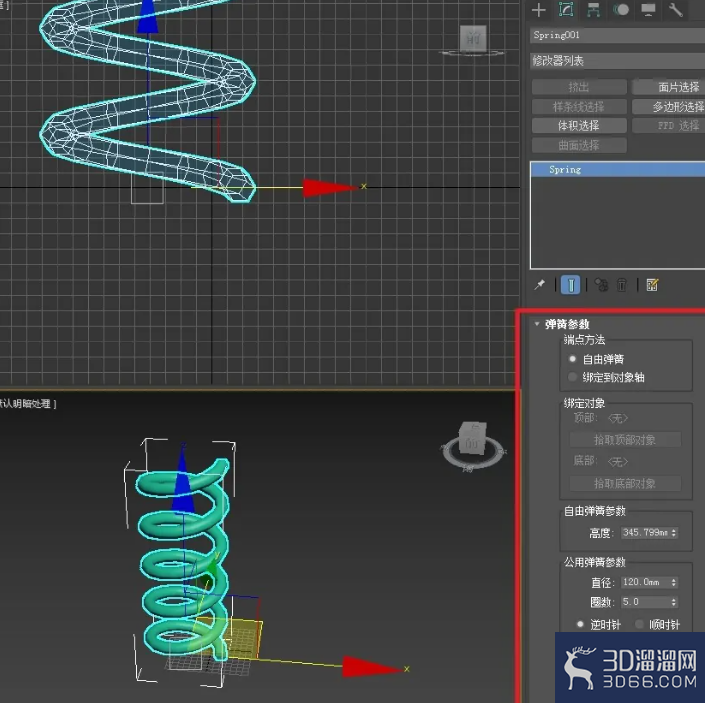The height and width of the screenshot is (703, 705).
Task: Click the 拾取顶部对象 button
Action: tap(625, 440)
